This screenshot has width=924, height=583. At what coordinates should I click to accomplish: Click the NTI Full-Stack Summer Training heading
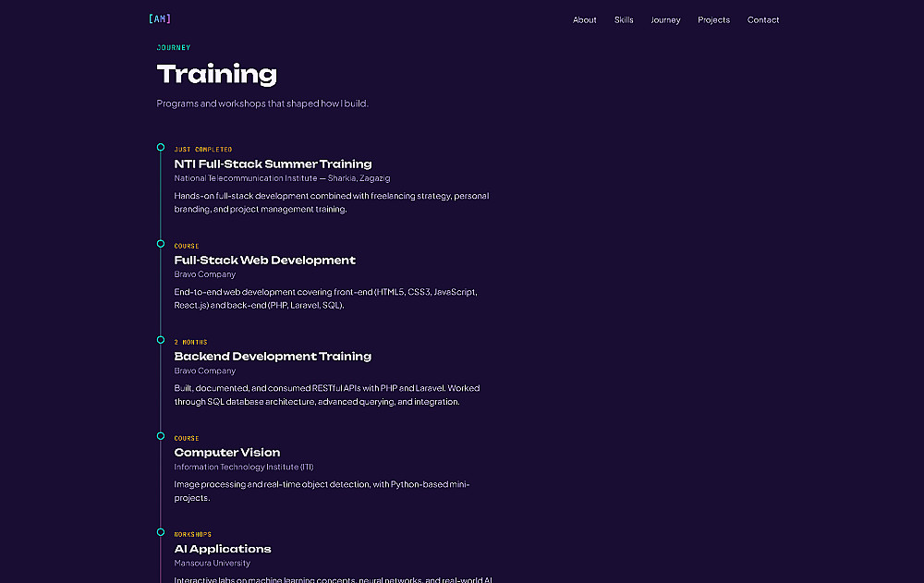(273, 164)
